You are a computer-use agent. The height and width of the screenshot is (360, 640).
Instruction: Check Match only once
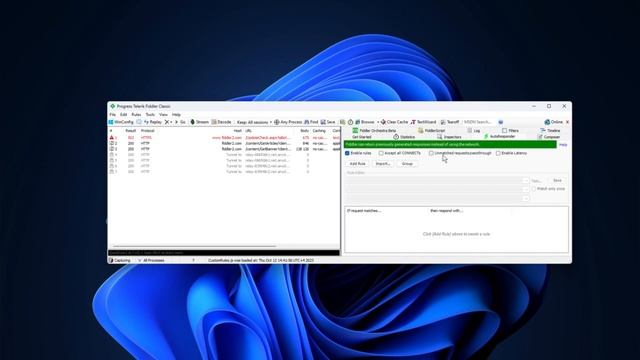533,189
